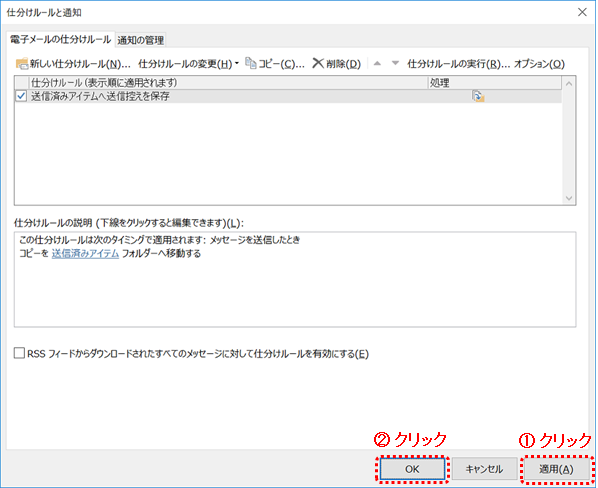Viewport: 598px width, 488px height.
Task: Close the 仕分けルールと通知 dialog
Action: click(582, 12)
